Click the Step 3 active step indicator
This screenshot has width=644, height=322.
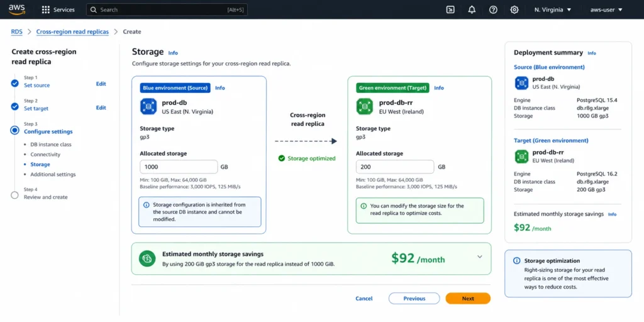(15, 130)
